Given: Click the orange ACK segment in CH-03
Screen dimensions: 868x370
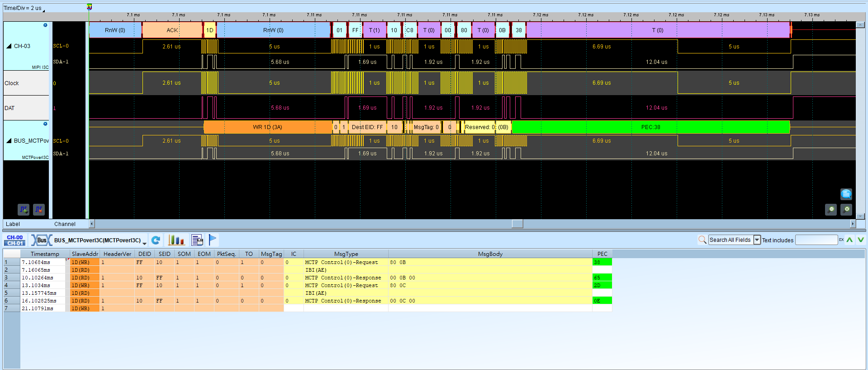Looking at the screenshot, I should tap(172, 30).
